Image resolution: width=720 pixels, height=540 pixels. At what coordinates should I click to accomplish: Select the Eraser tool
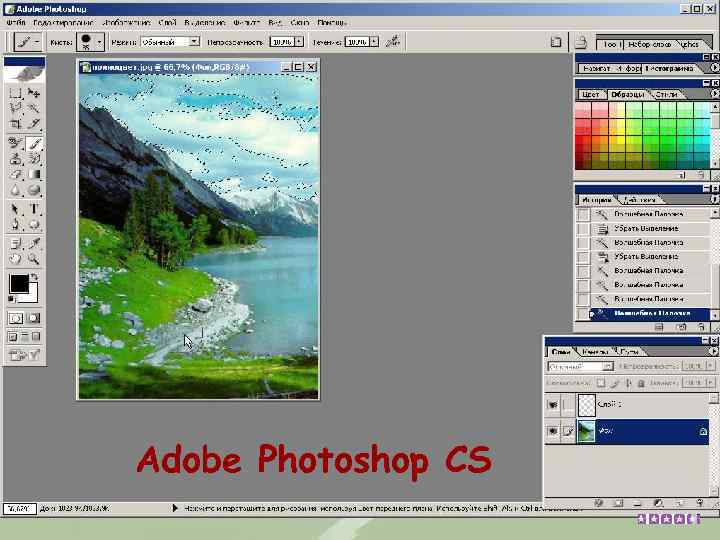[x=15, y=174]
